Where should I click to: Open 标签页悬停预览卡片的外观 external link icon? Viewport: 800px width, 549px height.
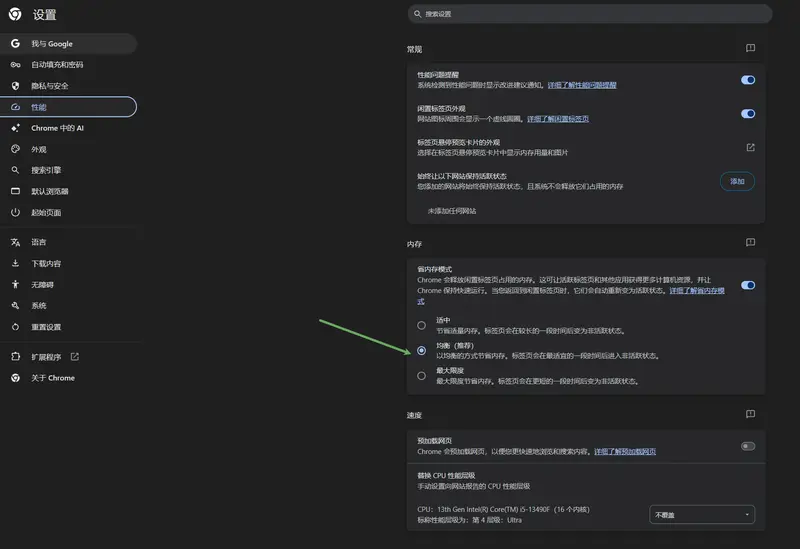750,147
